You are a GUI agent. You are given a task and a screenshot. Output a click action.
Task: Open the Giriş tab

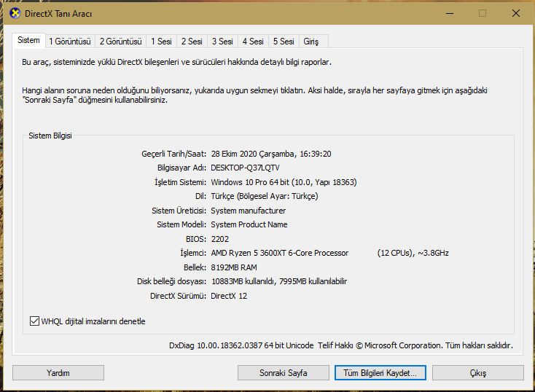[311, 42]
